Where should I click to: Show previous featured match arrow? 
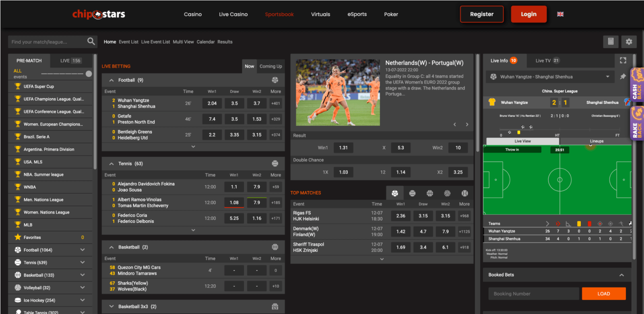click(455, 124)
